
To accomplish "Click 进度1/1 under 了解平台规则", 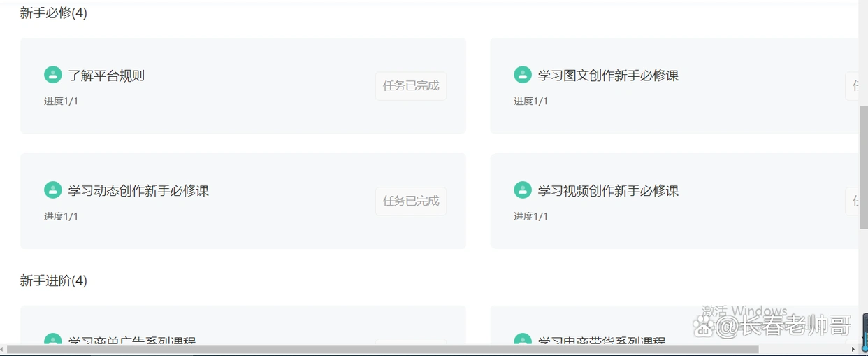I will 61,101.
